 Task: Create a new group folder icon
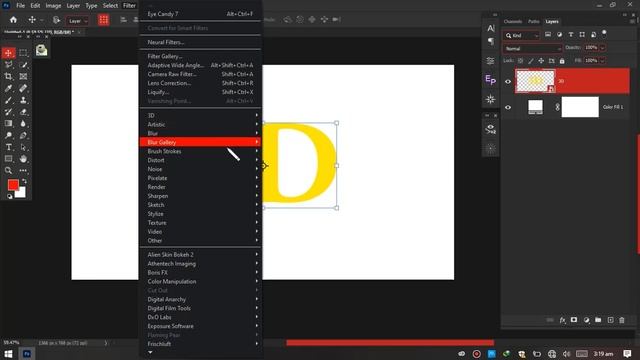pos(598,320)
